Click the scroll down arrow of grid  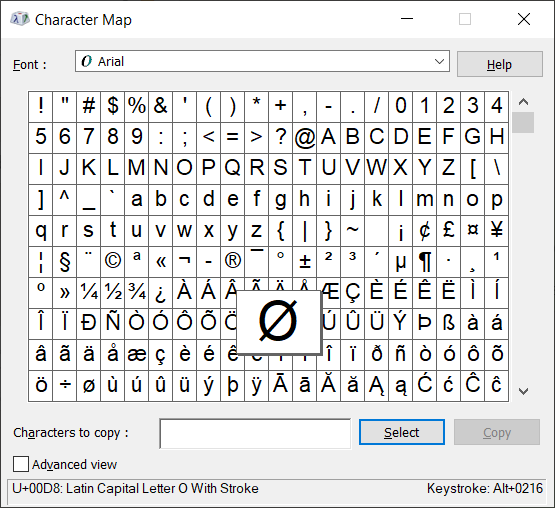[x=523, y=391]
